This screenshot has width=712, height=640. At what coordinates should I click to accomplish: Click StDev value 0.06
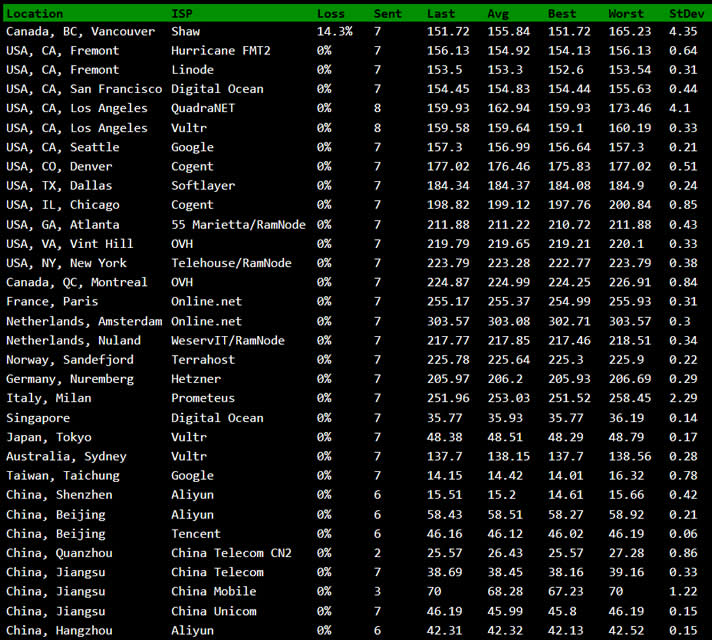coord(683,534)
